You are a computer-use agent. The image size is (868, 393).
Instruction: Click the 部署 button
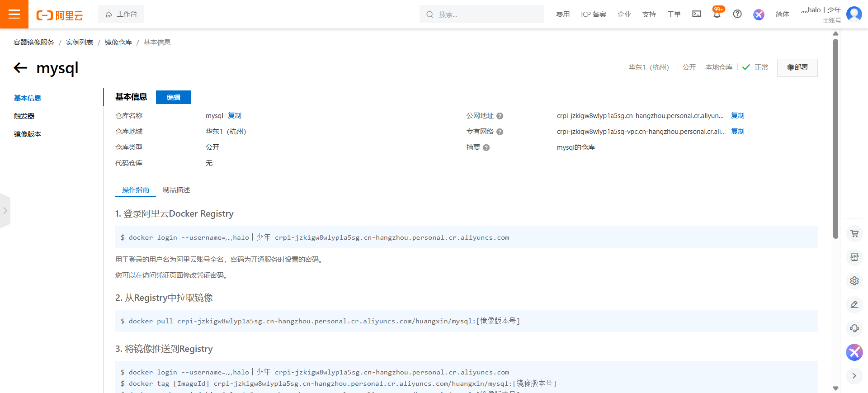point(797,67)
